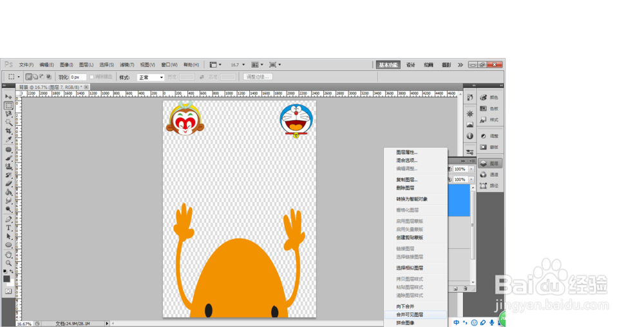644x327 pixels.
Task: Open the screen mode dropdown
Action: pos(275,65)
